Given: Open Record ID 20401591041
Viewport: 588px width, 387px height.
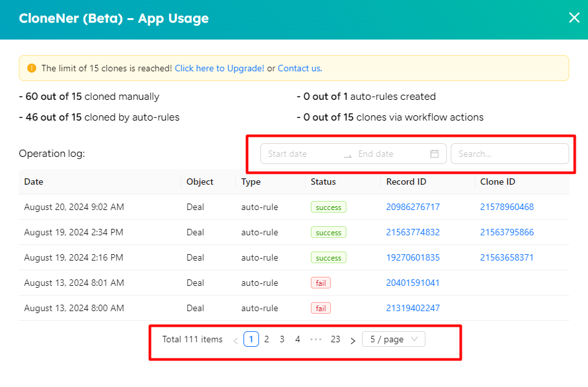Looking at the screenshot, I should 413,283.
